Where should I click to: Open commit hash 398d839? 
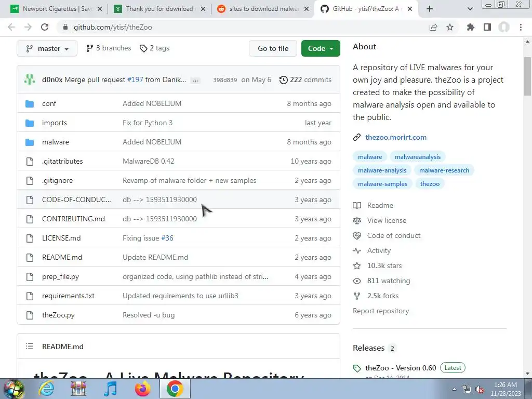225,80
